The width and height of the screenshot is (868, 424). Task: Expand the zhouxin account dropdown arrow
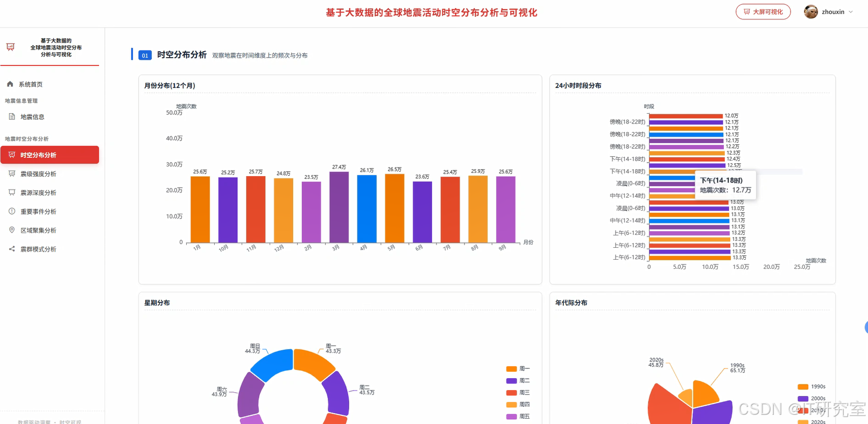coord(851,12)
